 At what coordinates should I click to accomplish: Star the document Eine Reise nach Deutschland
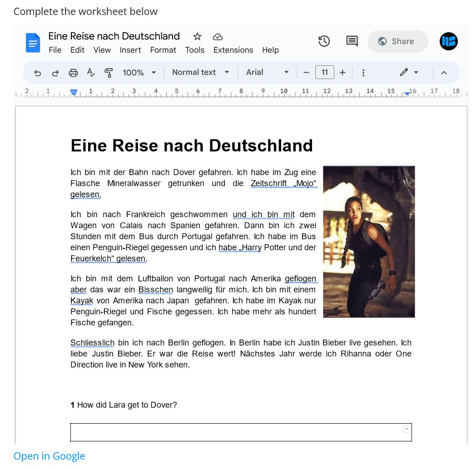click(197, 36)
